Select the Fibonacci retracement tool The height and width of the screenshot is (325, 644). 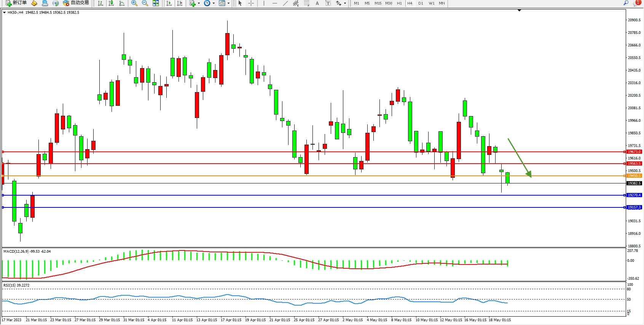307,3
